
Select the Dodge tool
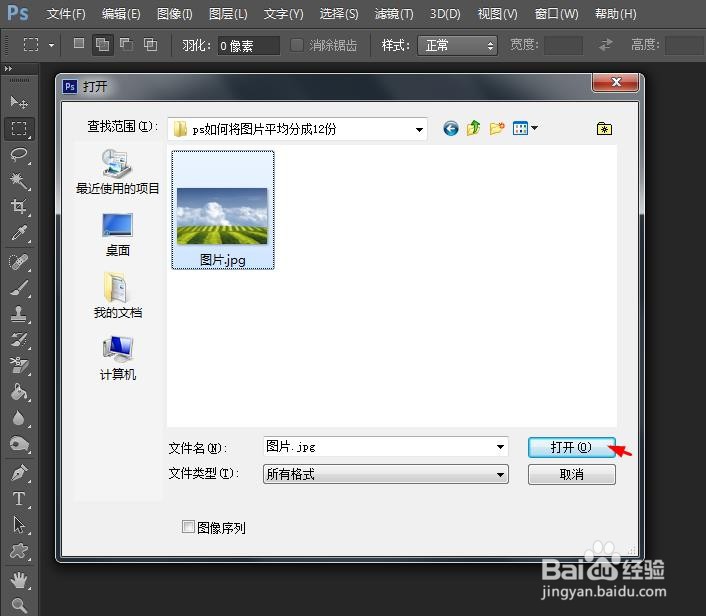click(18, 444)
